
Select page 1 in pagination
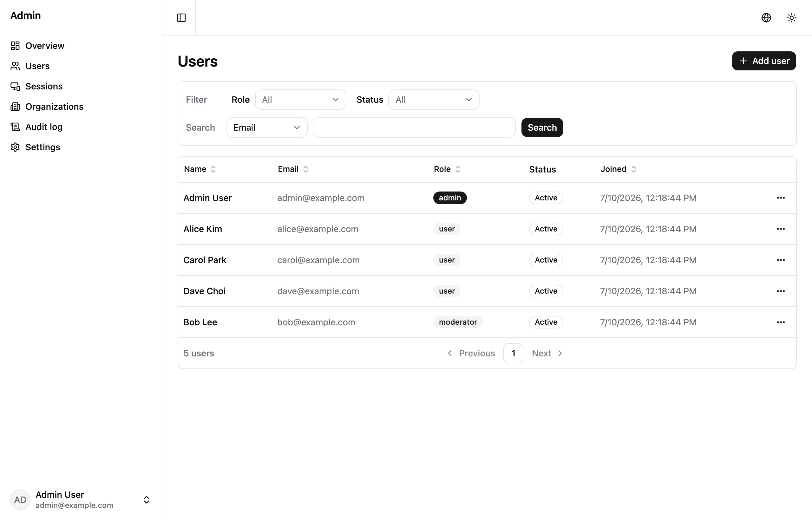(513, 353)
